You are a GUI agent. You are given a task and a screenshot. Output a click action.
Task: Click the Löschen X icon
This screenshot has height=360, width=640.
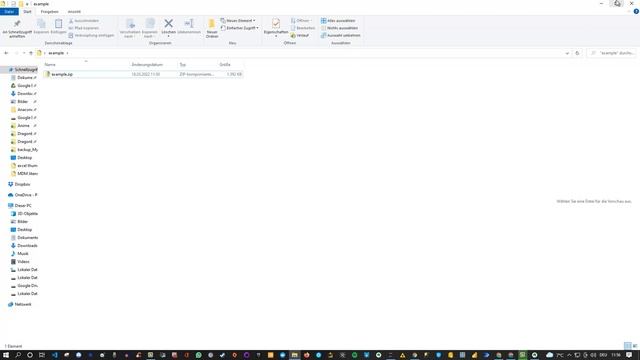pyautogui.click(x=169, y=24)
